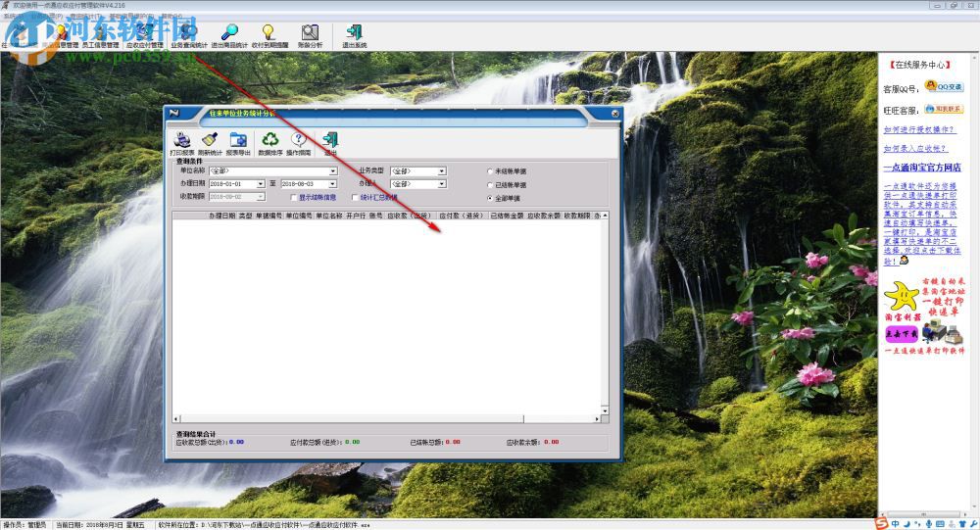Select the 已结帐单据 radio button
980x530 pixels.
click(490, 185)
